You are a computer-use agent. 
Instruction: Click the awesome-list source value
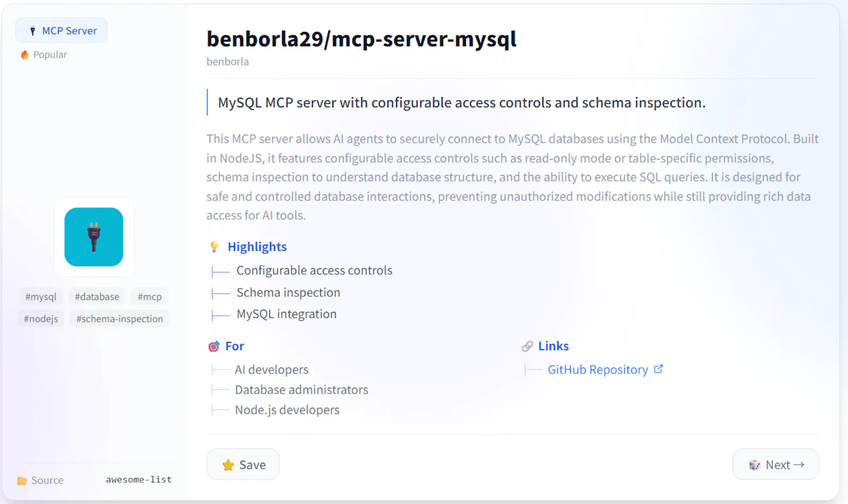(139, 480)
